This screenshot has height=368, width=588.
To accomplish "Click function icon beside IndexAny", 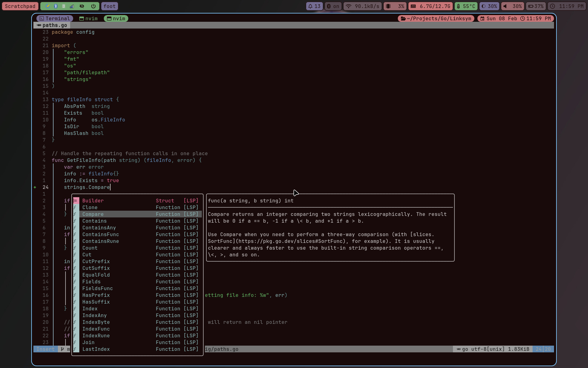I will [x=75, y=315].
